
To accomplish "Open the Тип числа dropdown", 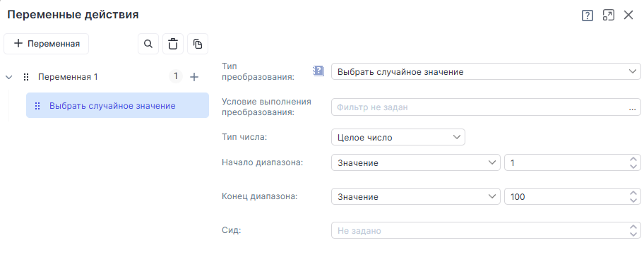I will click(x=398, y=137).
